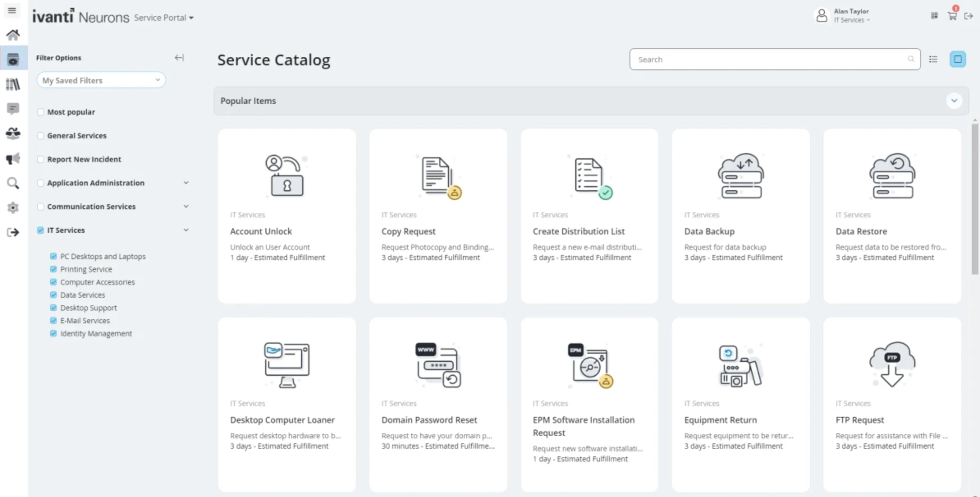Click the handshake sidebar icon
The height and width of the screenshot is (497, 980).
point(13,133)
